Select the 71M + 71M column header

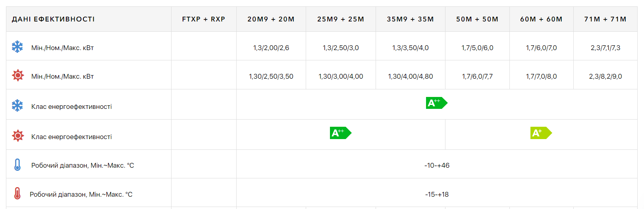605,19
